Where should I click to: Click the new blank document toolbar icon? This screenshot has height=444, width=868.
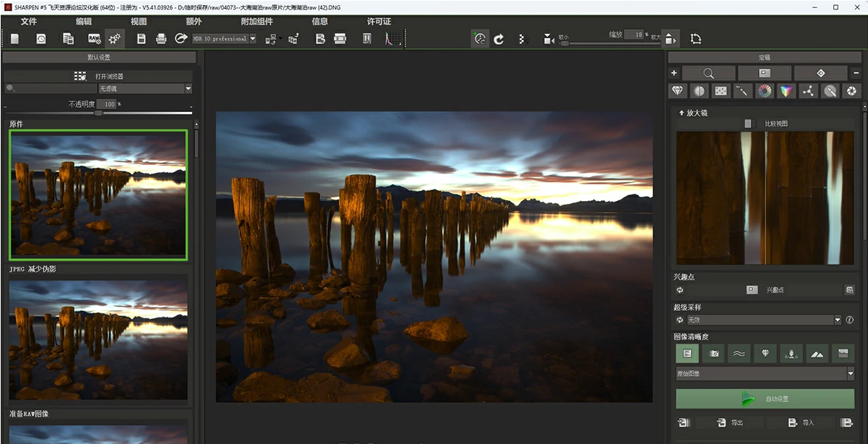coord(14,38)
